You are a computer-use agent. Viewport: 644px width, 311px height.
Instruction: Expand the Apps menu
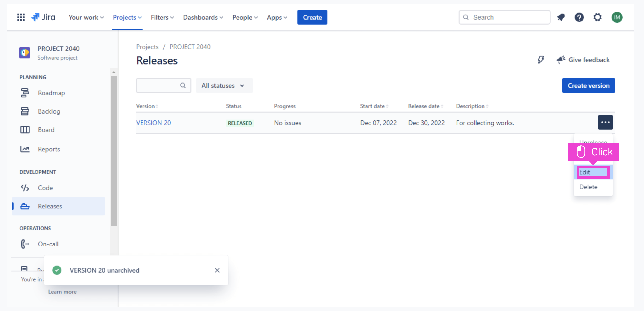click(277, 17)
